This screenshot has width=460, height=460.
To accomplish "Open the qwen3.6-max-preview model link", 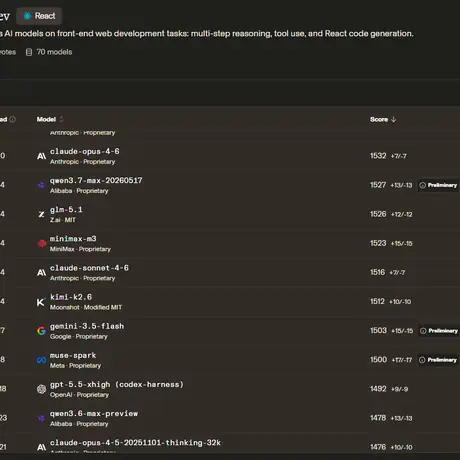I will coord(94,414).
